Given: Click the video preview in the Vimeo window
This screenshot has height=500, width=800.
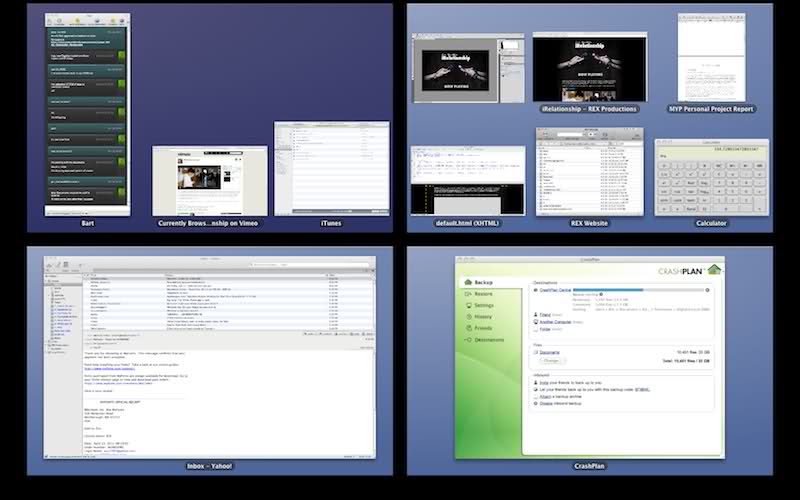Looking at the screenshot, I should coord(199,177).
